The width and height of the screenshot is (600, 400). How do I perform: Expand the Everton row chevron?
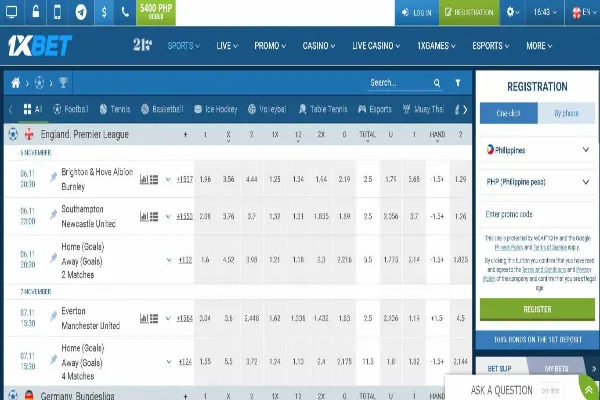tap(168, 318)
